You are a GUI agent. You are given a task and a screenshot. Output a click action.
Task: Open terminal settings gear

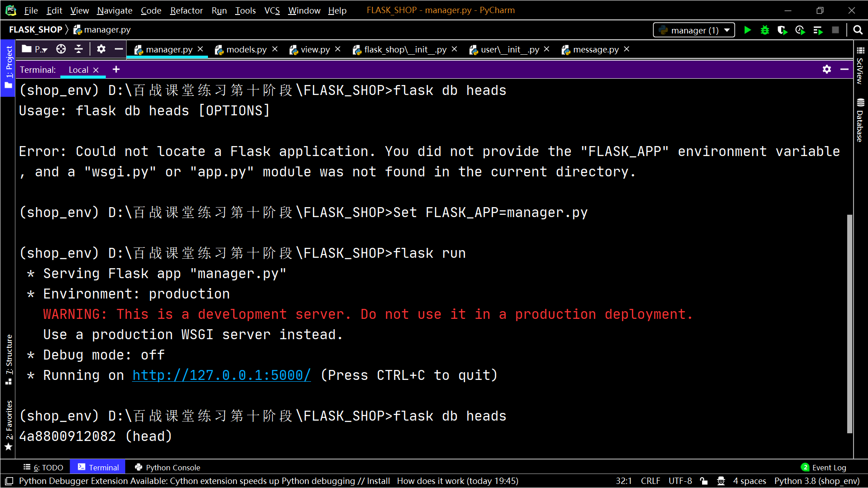[x=827, y=69]
